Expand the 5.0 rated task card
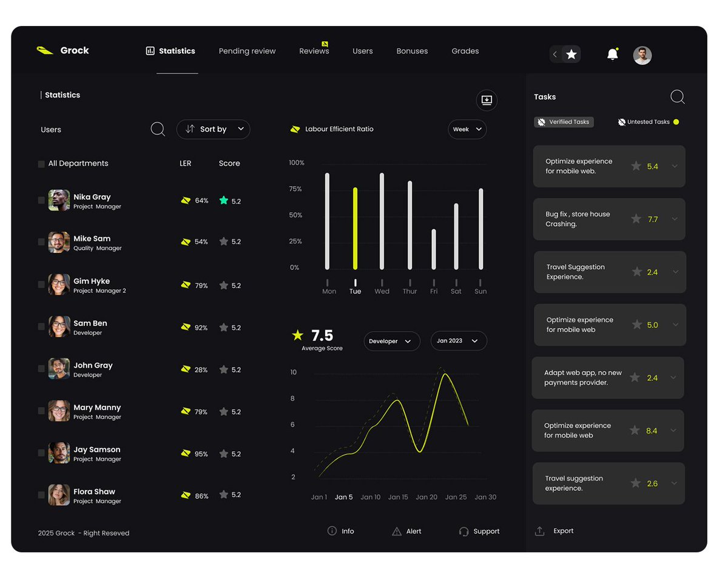This screenshot has height=573, width=728. (675, 325)
